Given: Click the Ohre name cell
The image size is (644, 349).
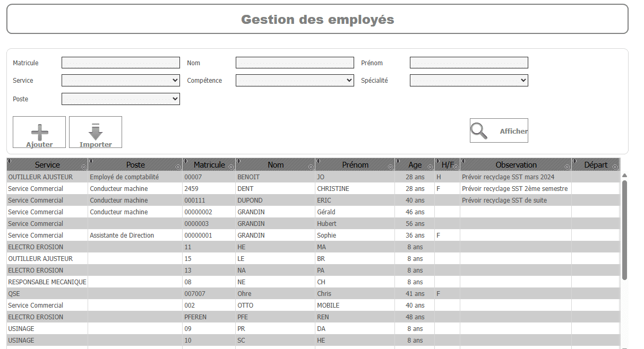Looking at the screenshot, I should (276, 294).
